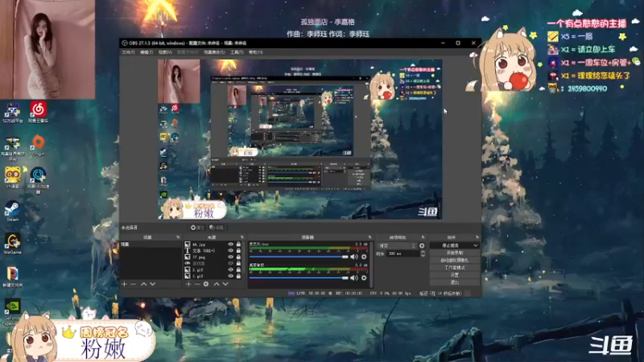Open the source filters 滤镜 button
Viewport: 644px width, 362px height.
[216, 228]
